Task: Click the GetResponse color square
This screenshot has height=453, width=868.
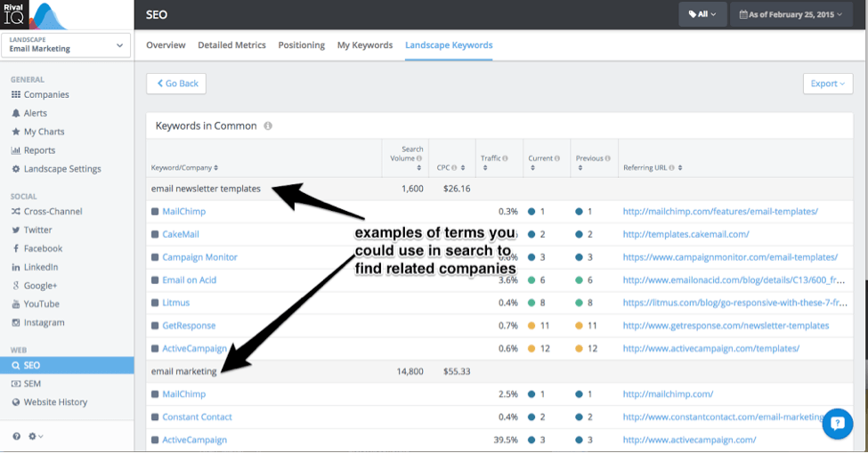Action: tap(155, 326)
